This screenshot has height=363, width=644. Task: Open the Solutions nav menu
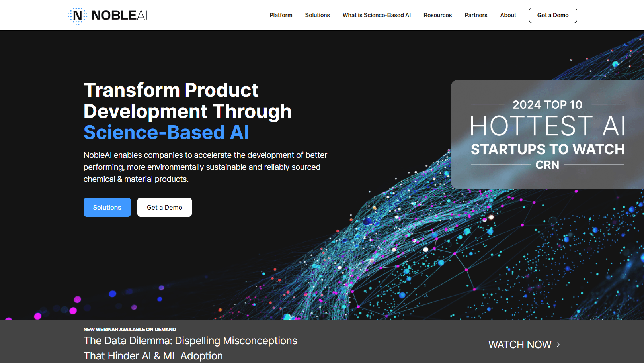[x=318, y=15]
